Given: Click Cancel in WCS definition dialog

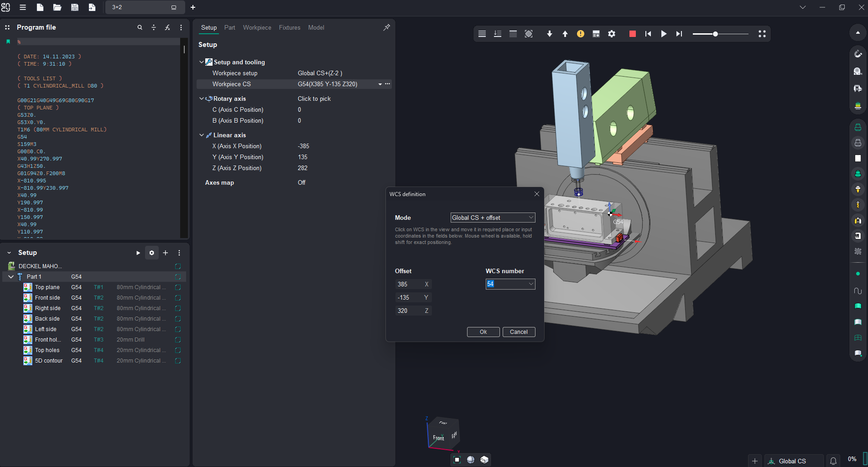Looking at the screenshot, I should pyautogui.click(x=519, y=332).
